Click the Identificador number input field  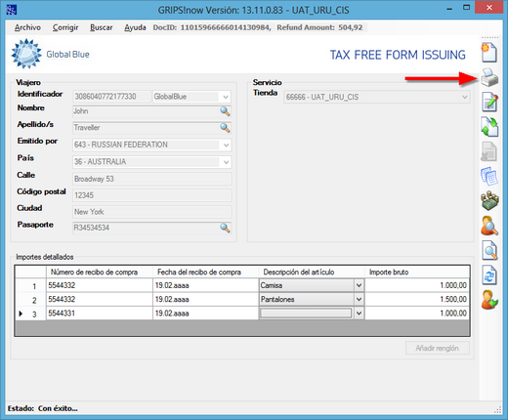point(112,97)
